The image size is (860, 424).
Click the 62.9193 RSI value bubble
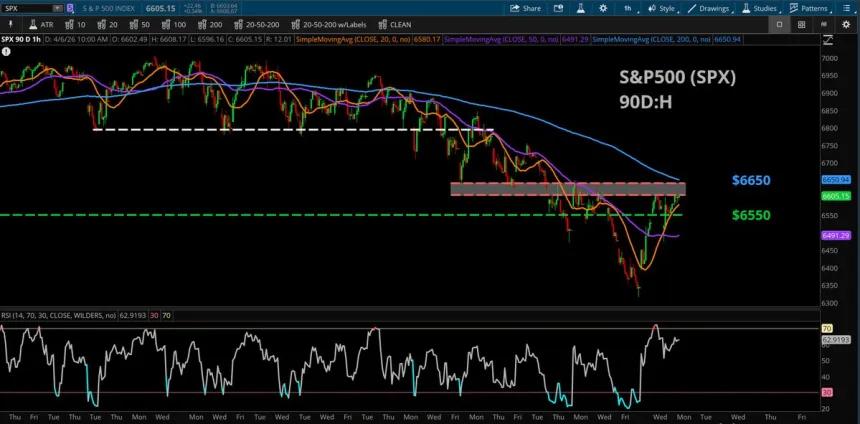coord(836,340)
